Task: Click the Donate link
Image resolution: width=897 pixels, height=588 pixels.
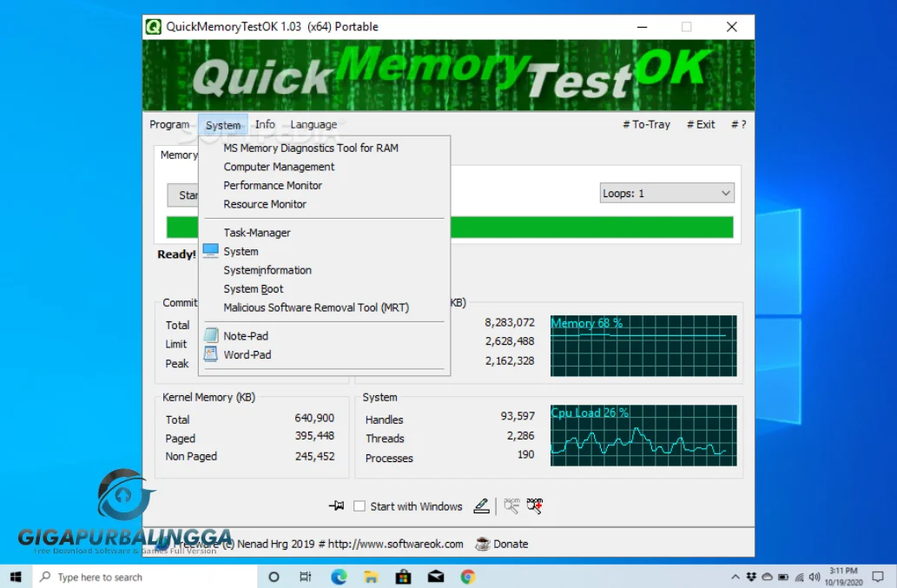Action: 511,544
